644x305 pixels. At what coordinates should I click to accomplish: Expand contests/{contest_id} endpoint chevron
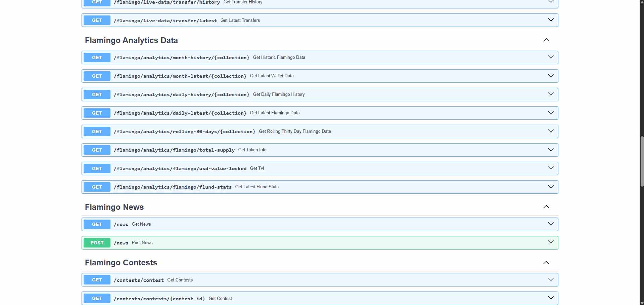click(x=551, y=298)
